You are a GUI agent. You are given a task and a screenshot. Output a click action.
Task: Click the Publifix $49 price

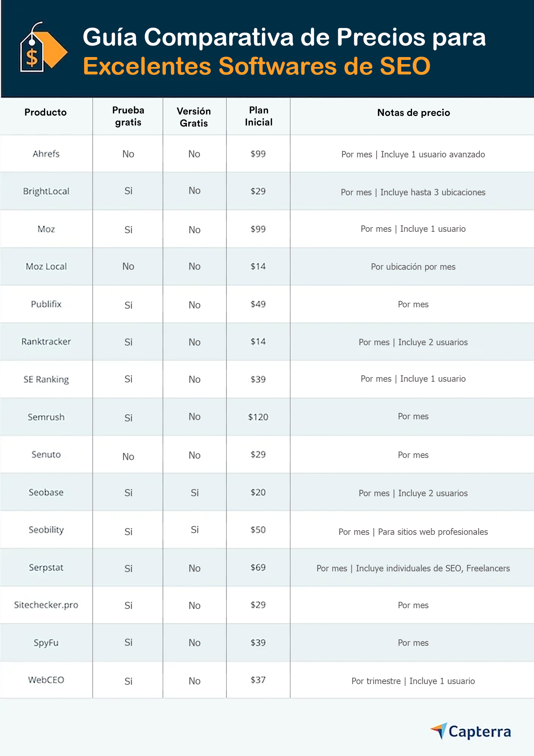pyautogui.click(x=258, y=304)
